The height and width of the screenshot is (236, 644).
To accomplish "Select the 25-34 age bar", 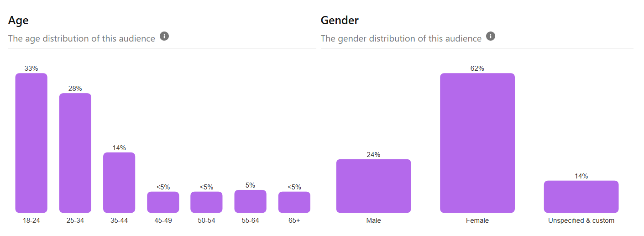I will click(x=75, y=153).
